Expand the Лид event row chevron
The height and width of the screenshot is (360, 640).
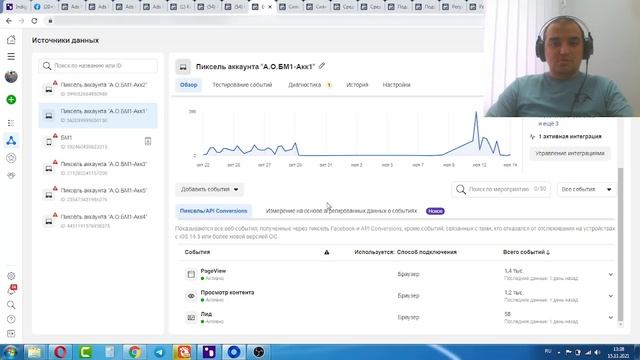(x=611, y=317)
